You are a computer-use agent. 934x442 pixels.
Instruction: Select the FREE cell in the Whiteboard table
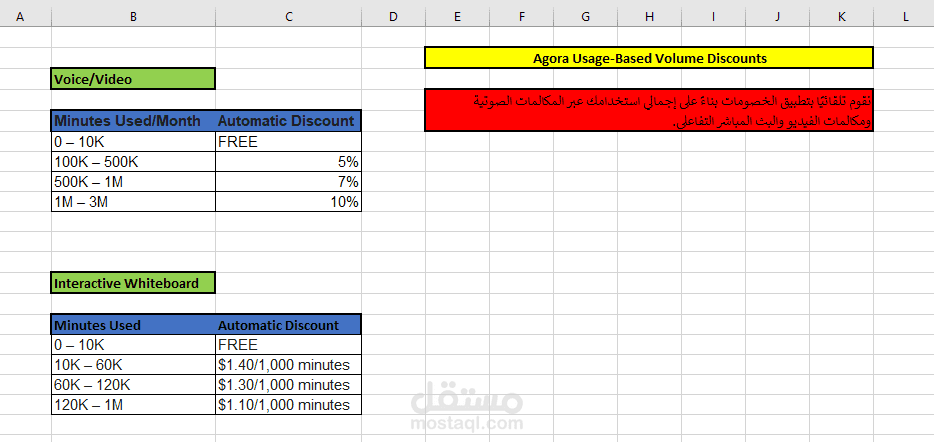pyautogui.click(x=288, y=345)
